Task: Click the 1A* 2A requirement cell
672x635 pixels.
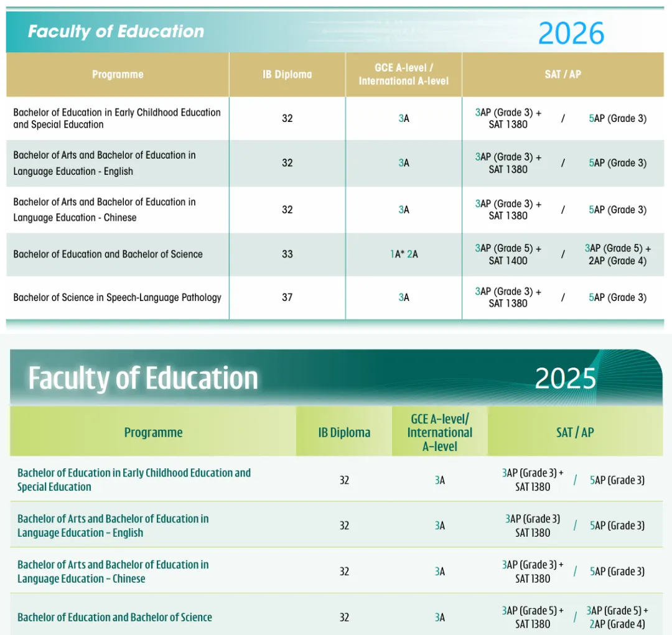Action: 403,254
